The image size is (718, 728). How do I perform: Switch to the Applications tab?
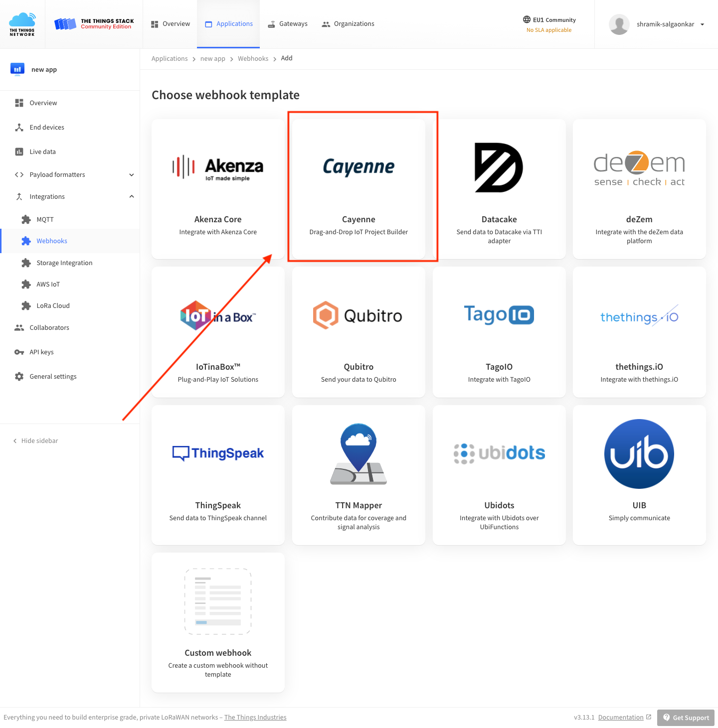coord(228,24)
